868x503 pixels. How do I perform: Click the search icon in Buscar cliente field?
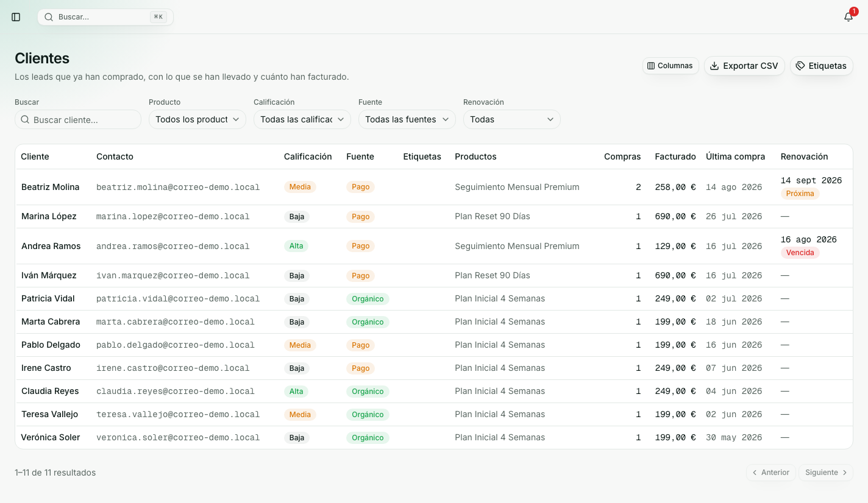pos(25,119)
